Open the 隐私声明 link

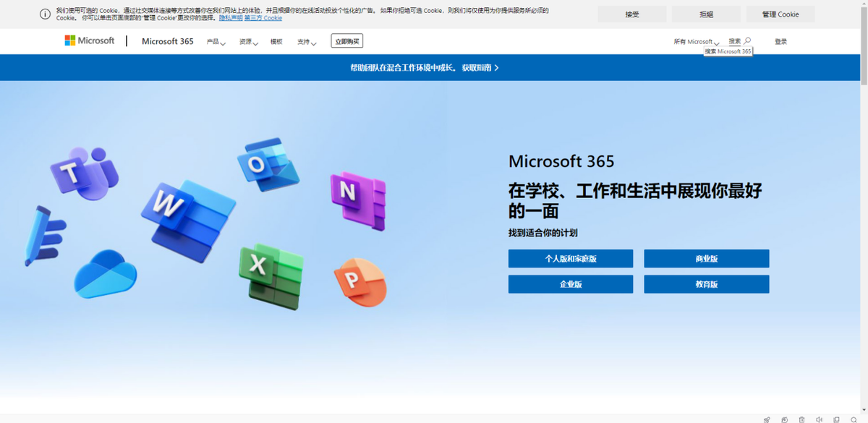pyautogui.click(x=231, y=17)
